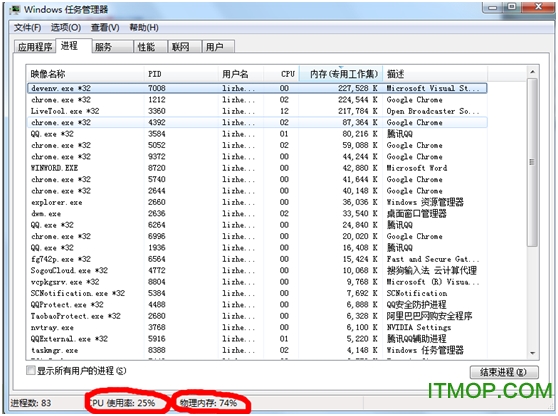Switch to the 用户 tab
Image resolution: width=558 pixels, height=416 pixels.
(x=218, y=47)
